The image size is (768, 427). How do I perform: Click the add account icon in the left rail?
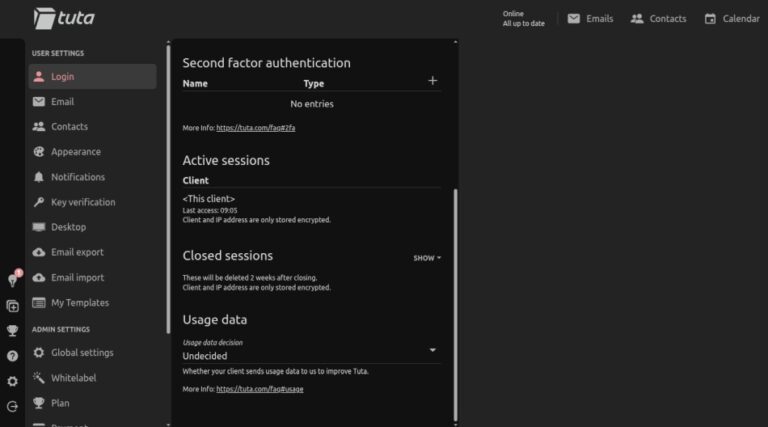[13, 306]
